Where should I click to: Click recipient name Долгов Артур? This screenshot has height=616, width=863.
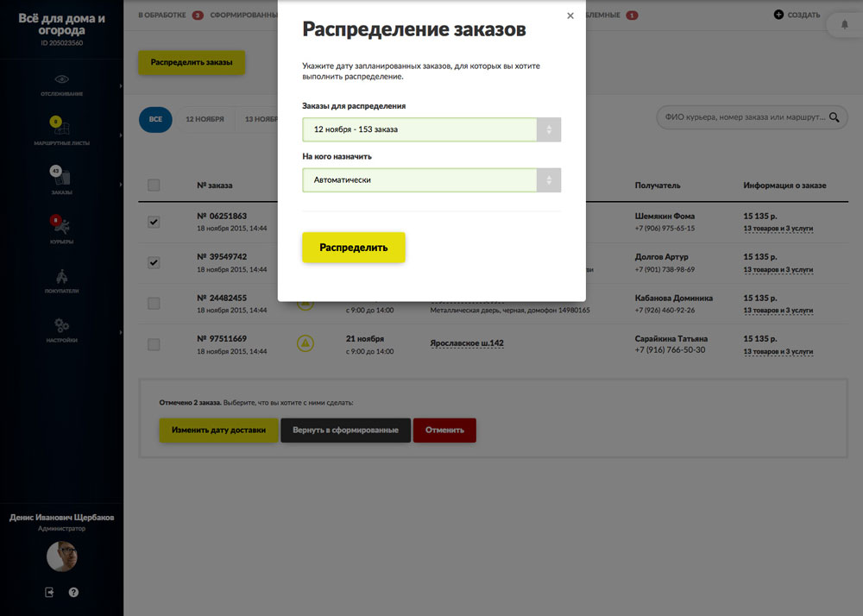click(661, 257)
